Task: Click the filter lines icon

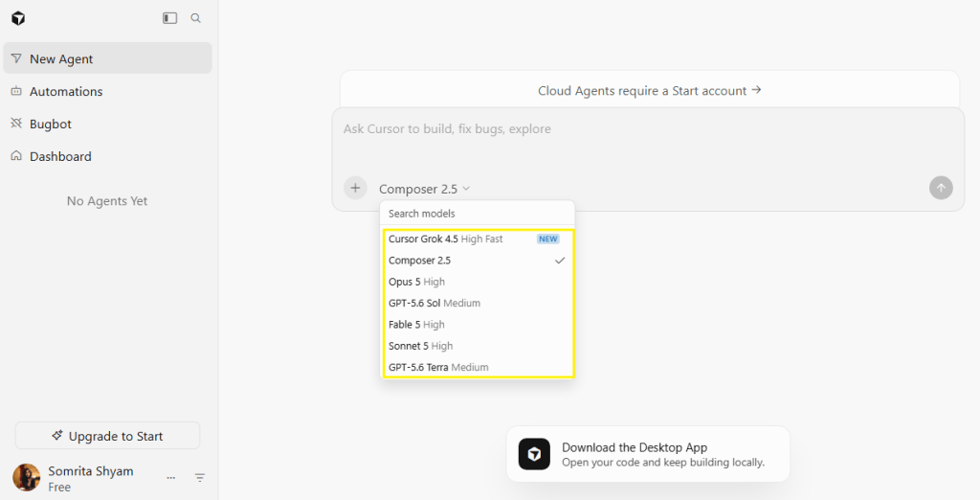Action: tap(200, 478)
